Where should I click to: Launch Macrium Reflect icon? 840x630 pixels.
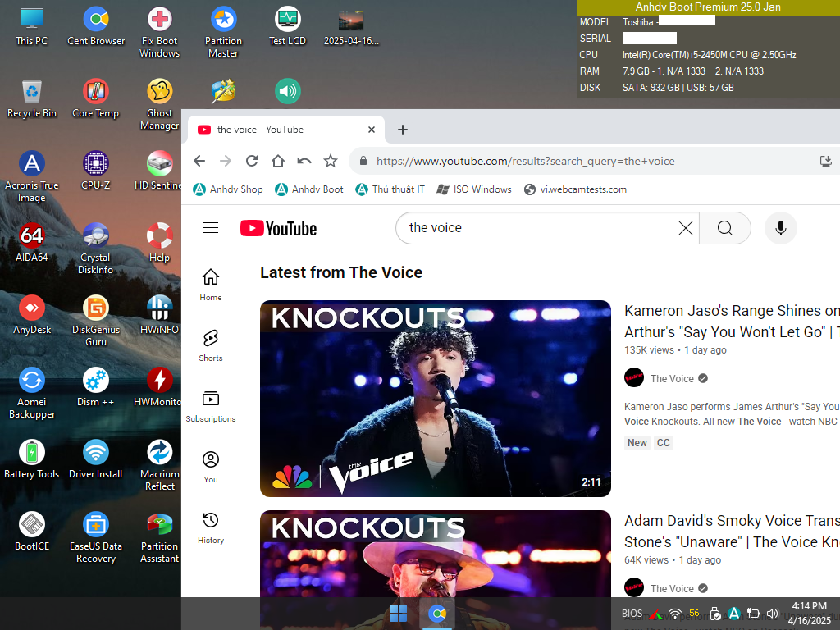coord(160,466)
